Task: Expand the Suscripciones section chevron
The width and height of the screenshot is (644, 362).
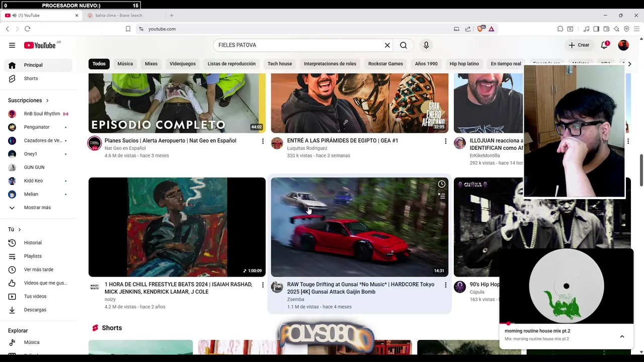Action: (47, 101)
